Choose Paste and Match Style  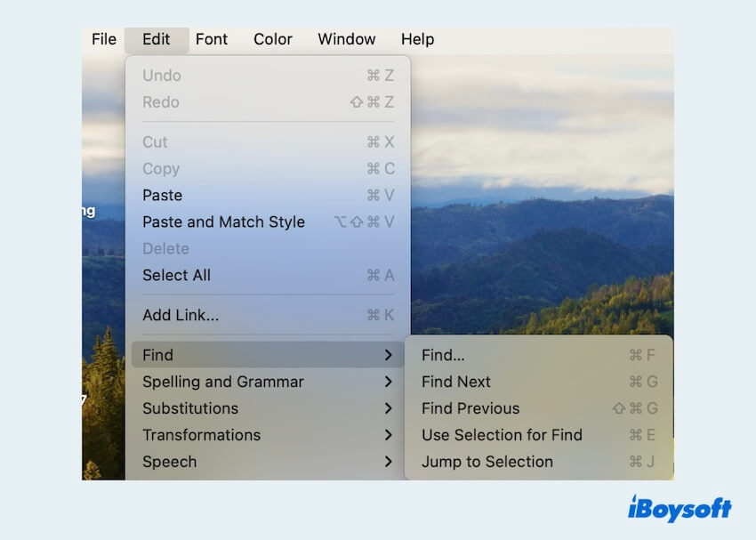(223, 222)
